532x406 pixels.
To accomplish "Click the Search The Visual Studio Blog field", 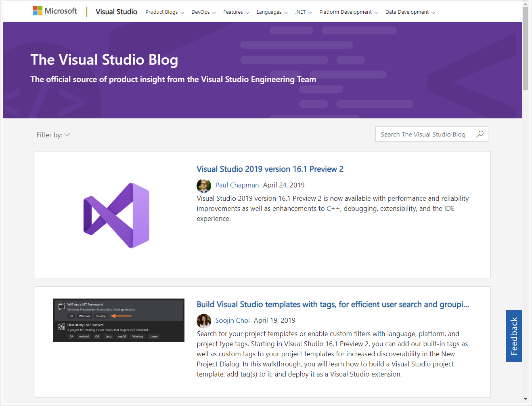I will (x=423, y=134).
